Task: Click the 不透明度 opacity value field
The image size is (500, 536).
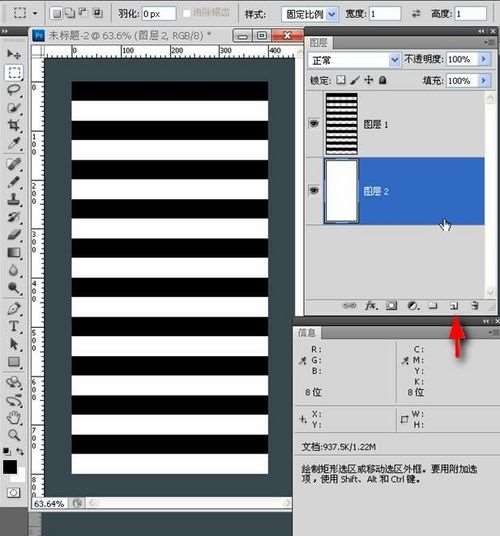Action: tap(462, 59)
